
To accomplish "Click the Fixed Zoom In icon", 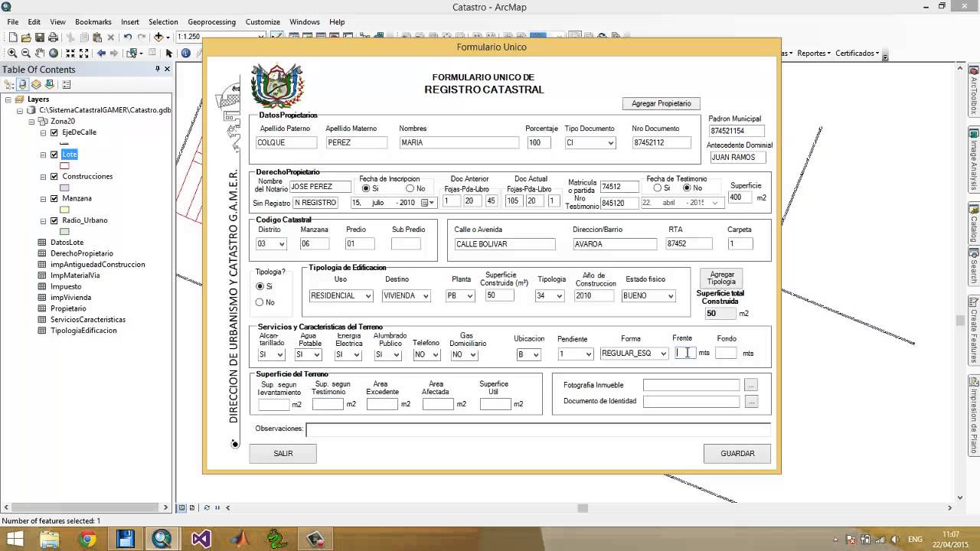I will (x=70, y=53).
